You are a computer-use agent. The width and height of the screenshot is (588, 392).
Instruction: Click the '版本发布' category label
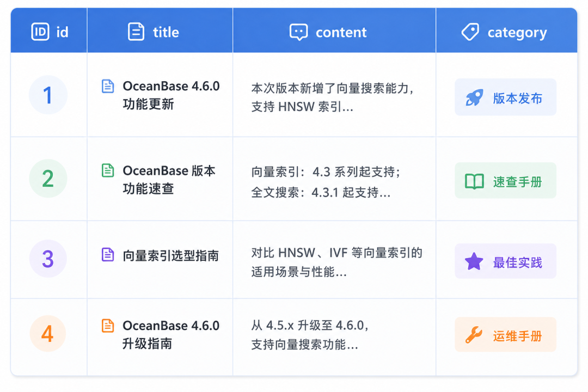pos(518,99)
